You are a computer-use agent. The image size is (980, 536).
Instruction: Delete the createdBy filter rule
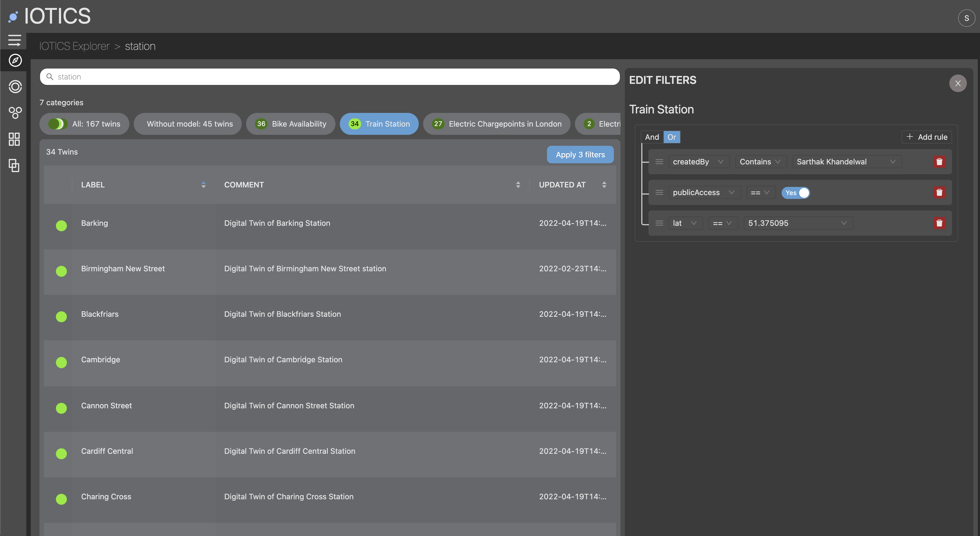tap(939, 162)
